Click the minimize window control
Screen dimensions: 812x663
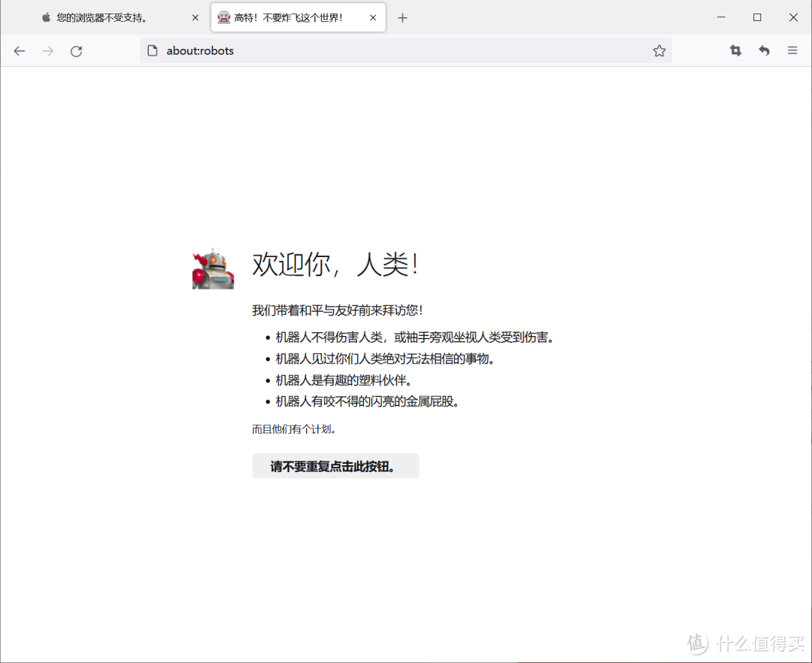(721, 17)
